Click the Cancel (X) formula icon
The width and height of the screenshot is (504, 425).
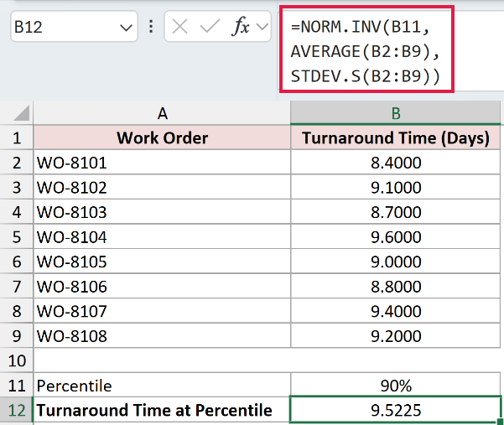179,26
